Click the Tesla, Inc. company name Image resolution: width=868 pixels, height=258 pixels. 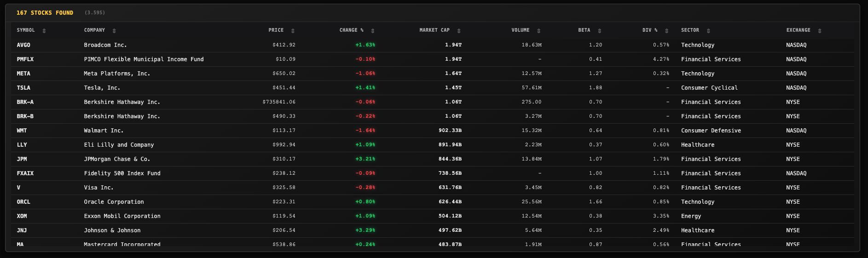click(102, 88)
